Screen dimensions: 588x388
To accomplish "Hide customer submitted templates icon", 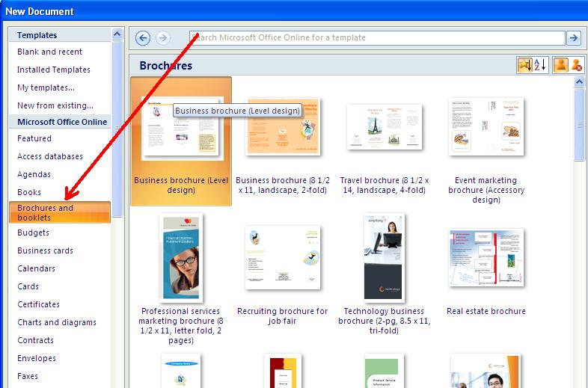I will tap(577, 65).
